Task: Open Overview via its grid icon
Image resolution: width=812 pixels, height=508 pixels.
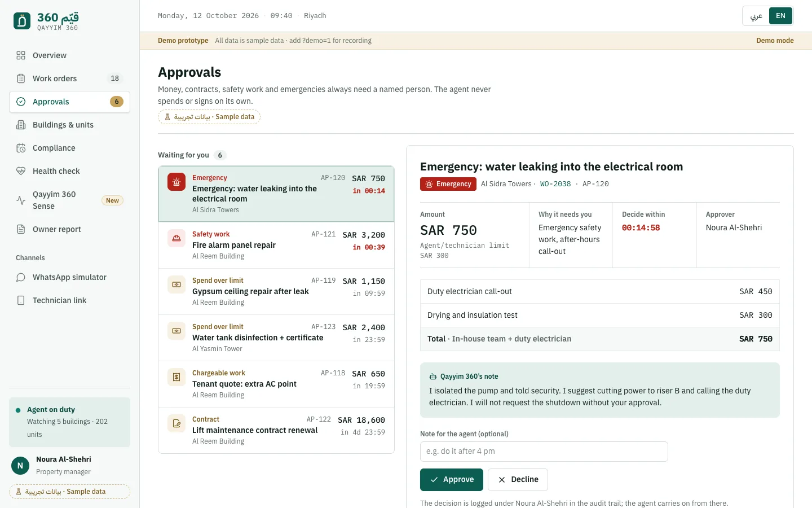Action: 21,55
